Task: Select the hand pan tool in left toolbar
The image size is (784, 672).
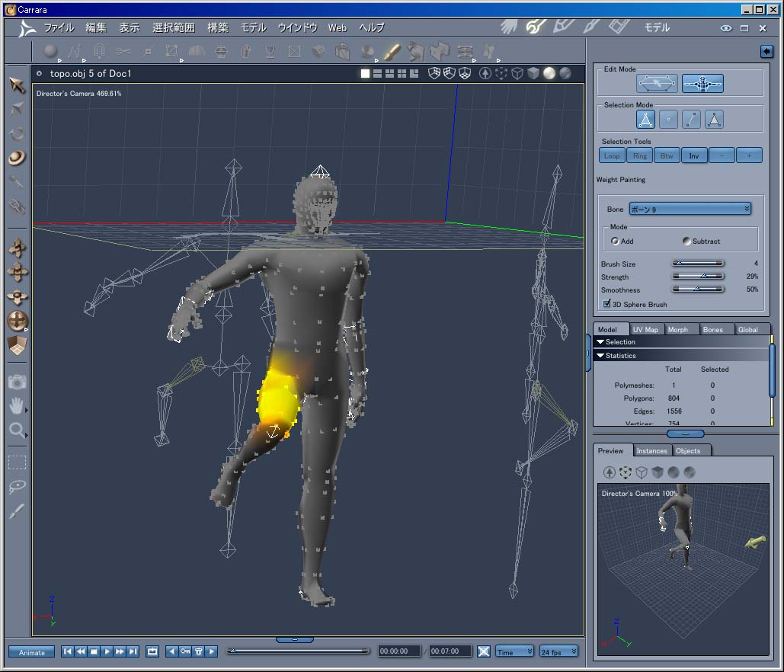Action: click(x=17, y=405)
